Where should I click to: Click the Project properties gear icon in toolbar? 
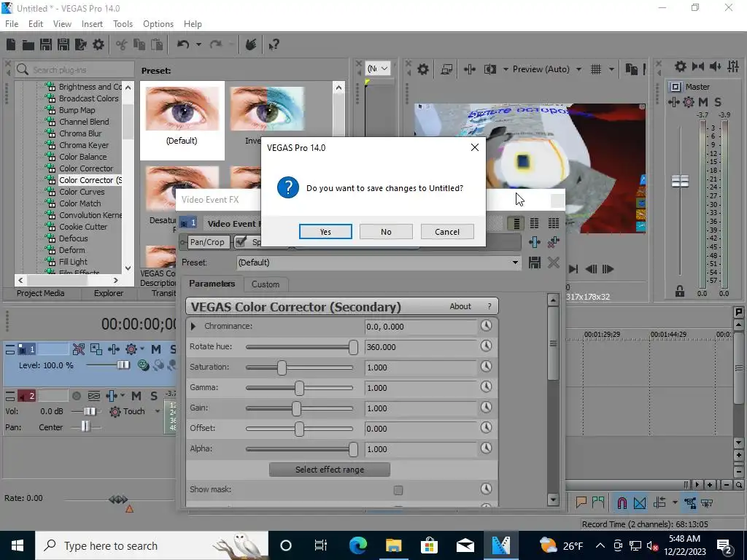click(x=98, y=44)
